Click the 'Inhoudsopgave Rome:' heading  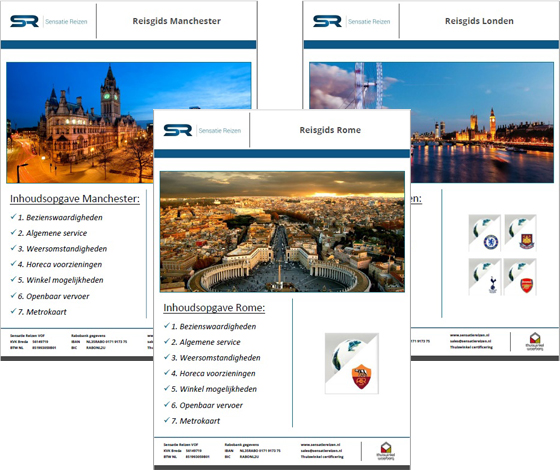click(x=214, y=308)
